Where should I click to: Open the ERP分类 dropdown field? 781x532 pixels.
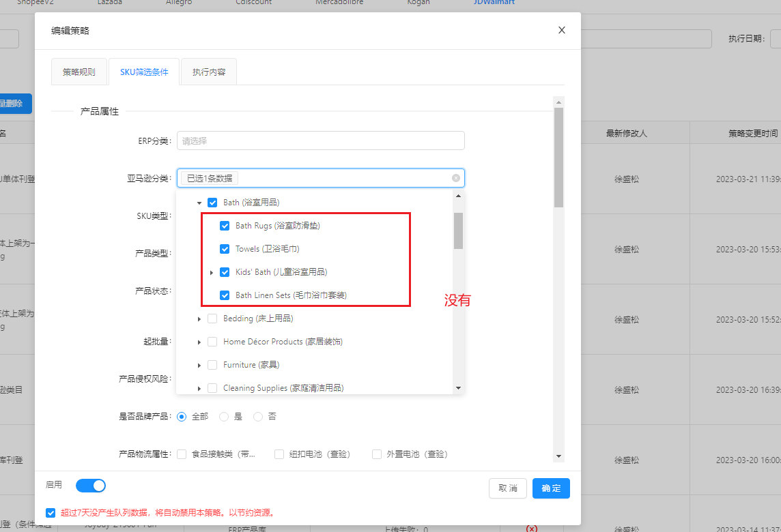321,141
